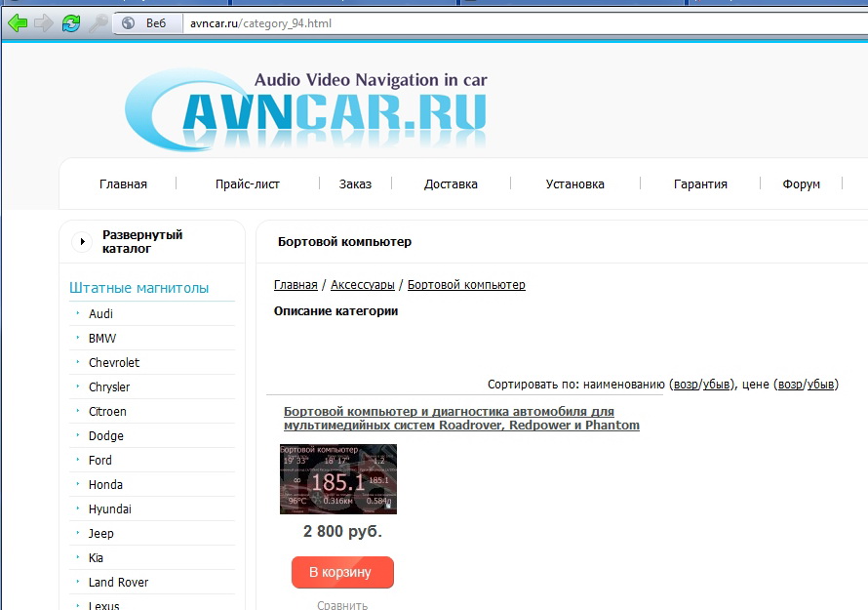Click the Аксессуары breadcrumb link
868x610 pixels.
coord(362,285)
